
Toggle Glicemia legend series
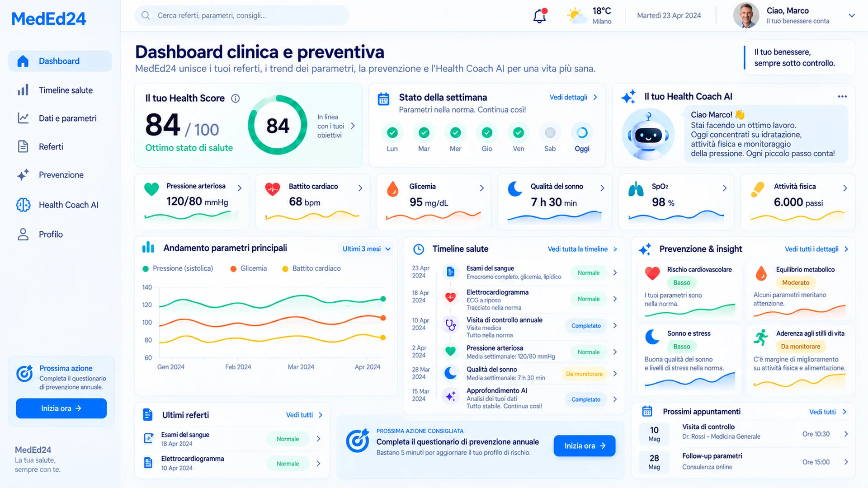click(x=249, y=268)
